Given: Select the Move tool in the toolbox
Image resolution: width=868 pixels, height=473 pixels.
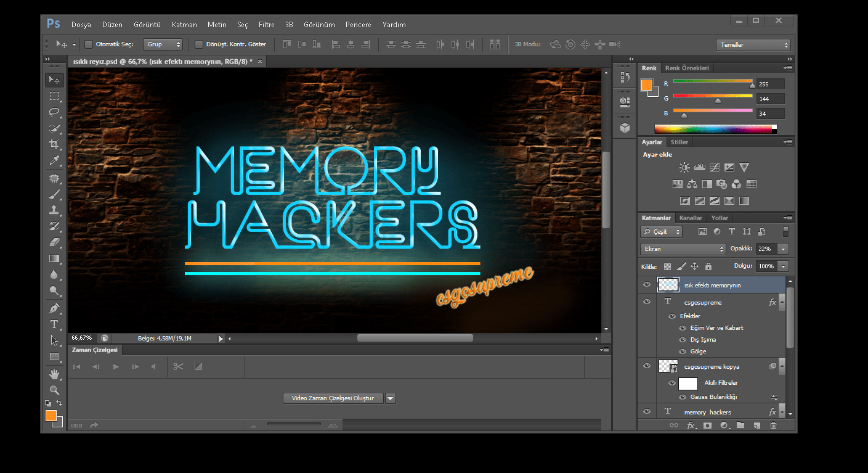Looking at the screenshot, I should (54, 80).
